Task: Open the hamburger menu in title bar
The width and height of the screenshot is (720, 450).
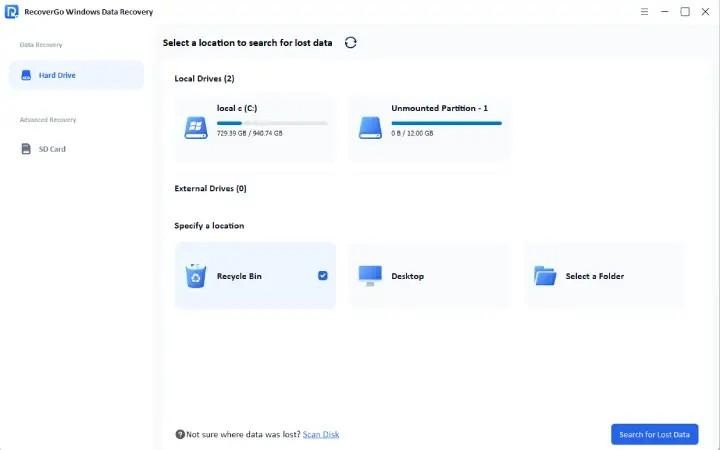Action: coord(644,11)
